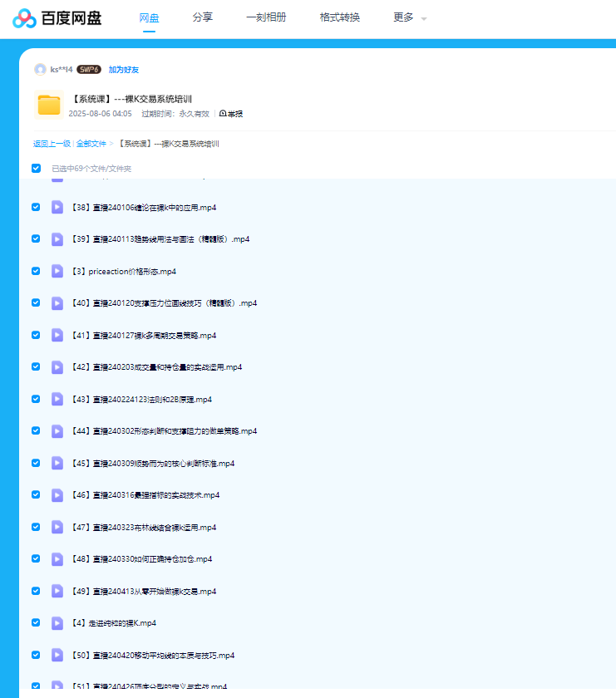The height and width of the screenshot is (698, 616).
Task: Uncheck file 【50】 直播240420 checkbox
Action: coord(36,655)
